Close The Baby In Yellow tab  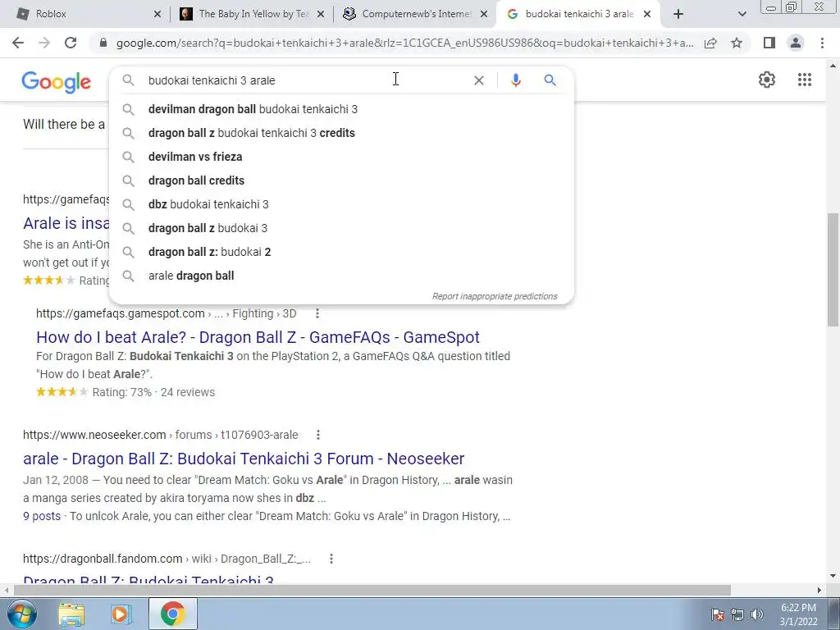tap(321, 15)
